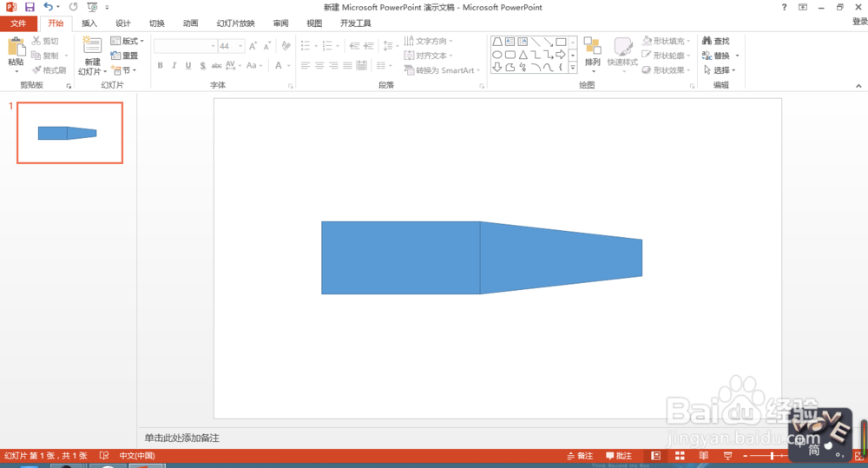Viewport: 868px width, 468px height.
Task: Select the right Arrow shape in gallery
Action: (561, 55)
